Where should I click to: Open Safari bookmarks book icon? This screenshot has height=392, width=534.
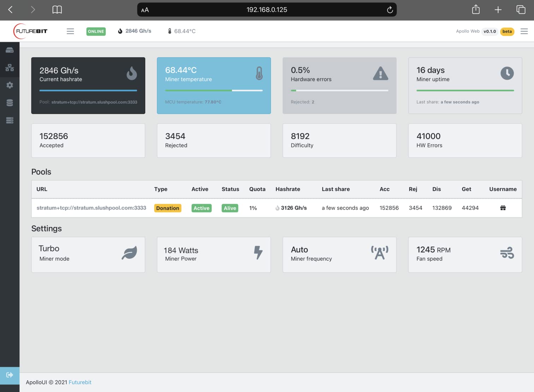[x=57, y=10]
